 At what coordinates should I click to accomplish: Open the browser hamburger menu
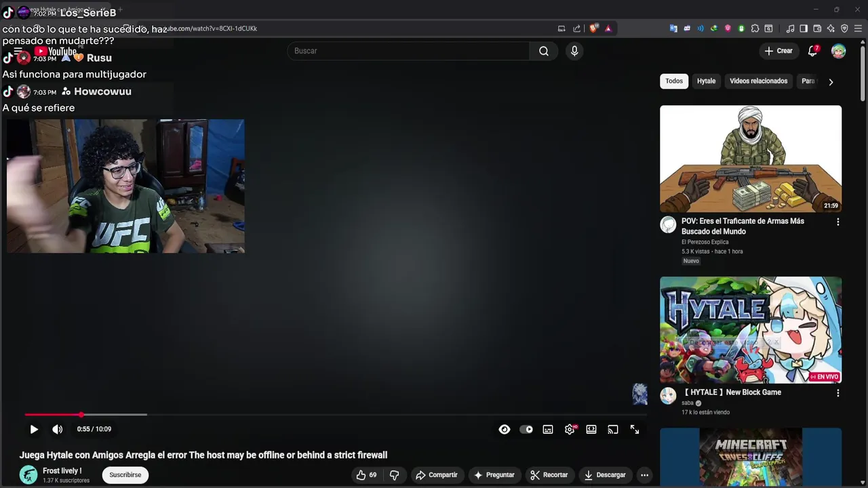tap(858, 28)
